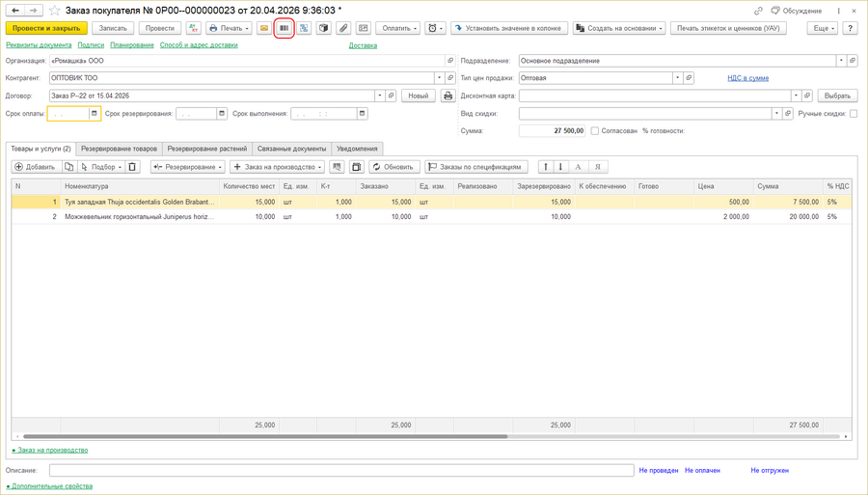Click the horizontal scrollbar of the table
Screen dimensions: 868x495
[265, 436]
